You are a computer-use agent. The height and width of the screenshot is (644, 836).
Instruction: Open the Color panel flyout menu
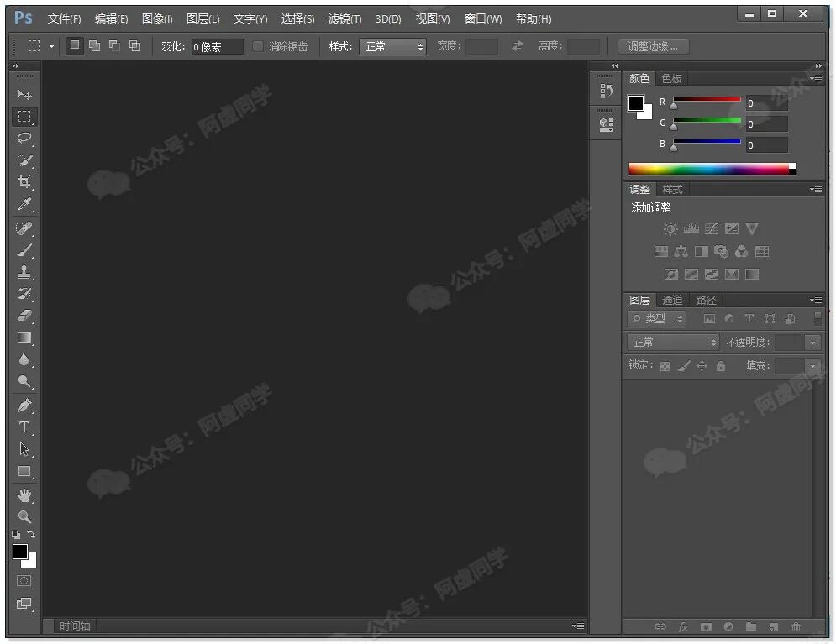(816, 78)
